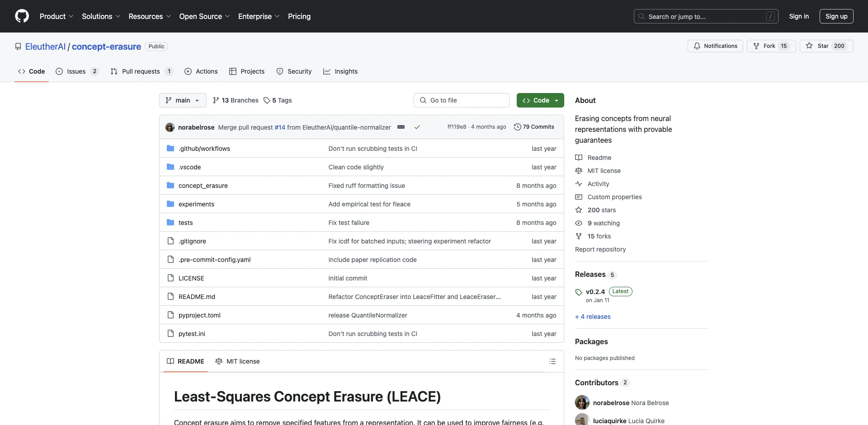This screenshot has height=425, width=868.
Task: Select the README tab in file viewer
Action: click(185, 361)
